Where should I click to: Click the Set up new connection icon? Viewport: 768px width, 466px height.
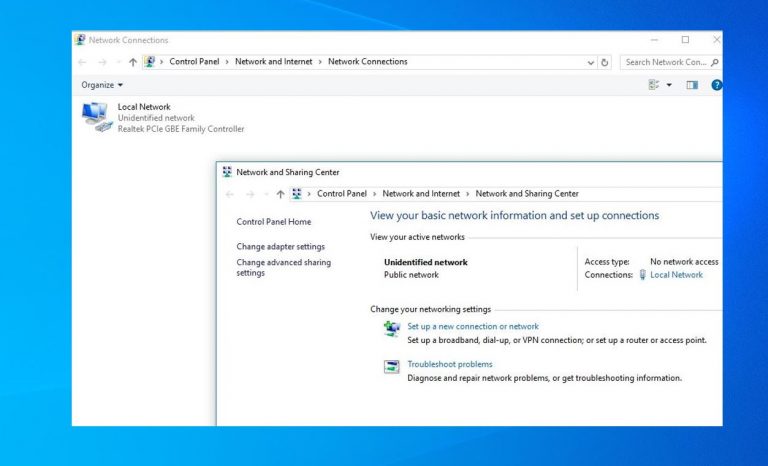click(x=392, y=329)
